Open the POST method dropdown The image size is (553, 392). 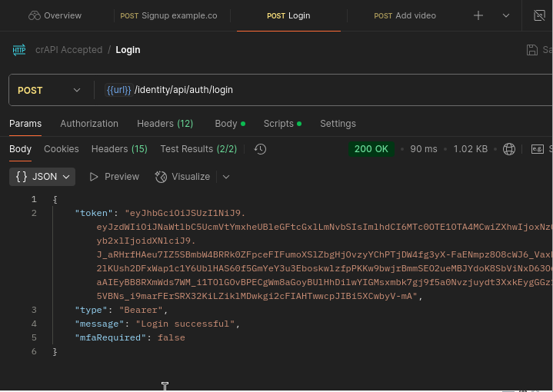[x=49, y=90]
